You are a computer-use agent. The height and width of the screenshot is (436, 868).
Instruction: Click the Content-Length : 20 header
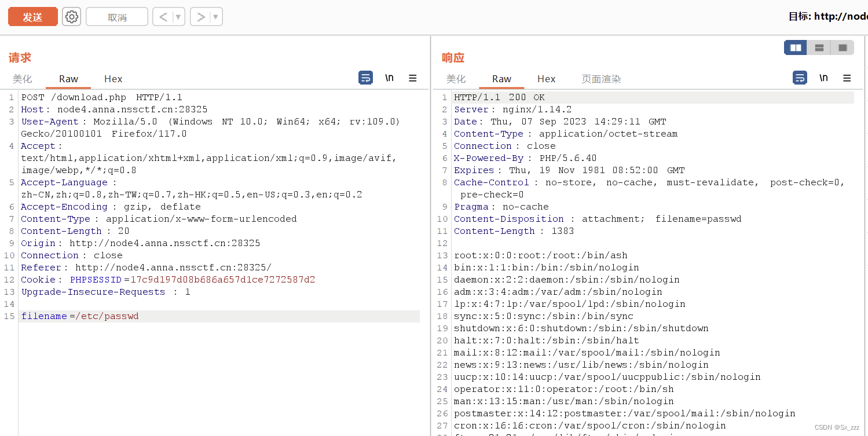coord(75,231)
